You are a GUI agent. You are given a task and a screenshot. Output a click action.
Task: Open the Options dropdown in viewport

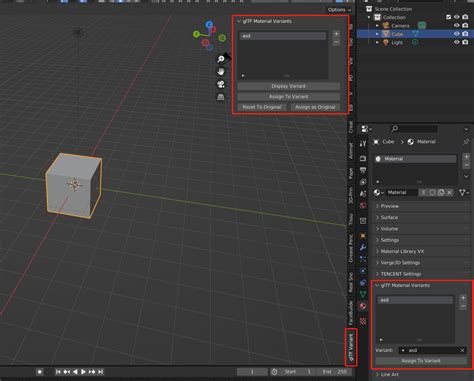(339, 10)
